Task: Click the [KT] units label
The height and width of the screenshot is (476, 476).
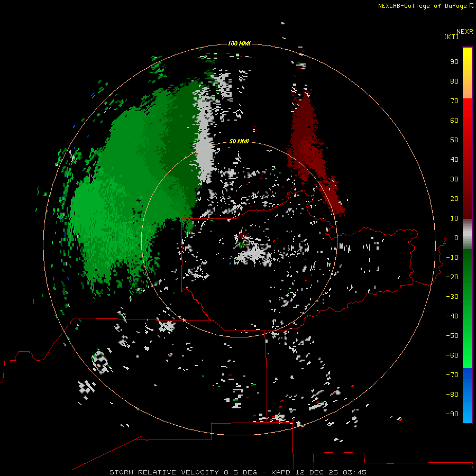Action: pos(451,36)
